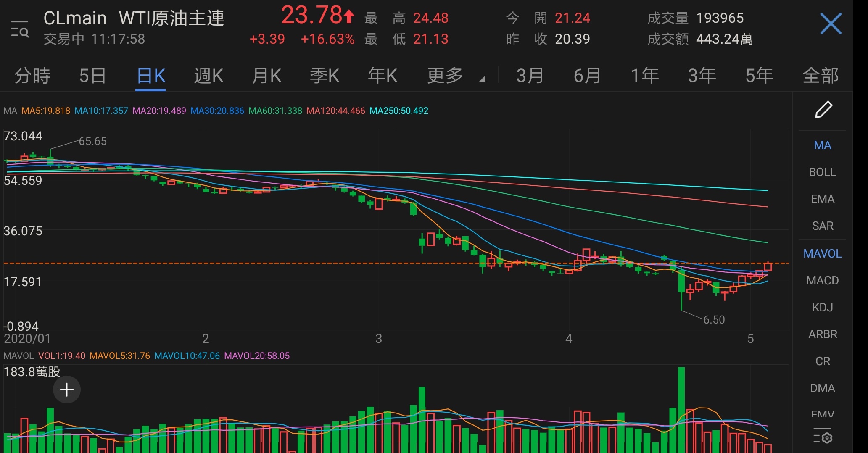Expand the 更多 dropdown arrow
Viewport: 868px width, 453px height.
(x=483, y=78)
